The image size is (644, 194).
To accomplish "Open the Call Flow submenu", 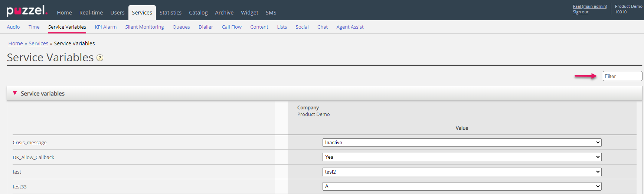I will point(232,27).
